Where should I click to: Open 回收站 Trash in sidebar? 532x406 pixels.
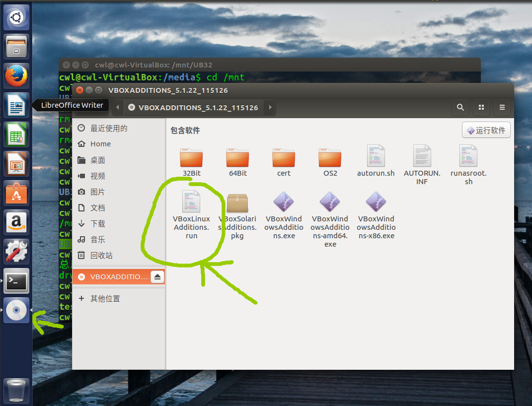(119, 256)
